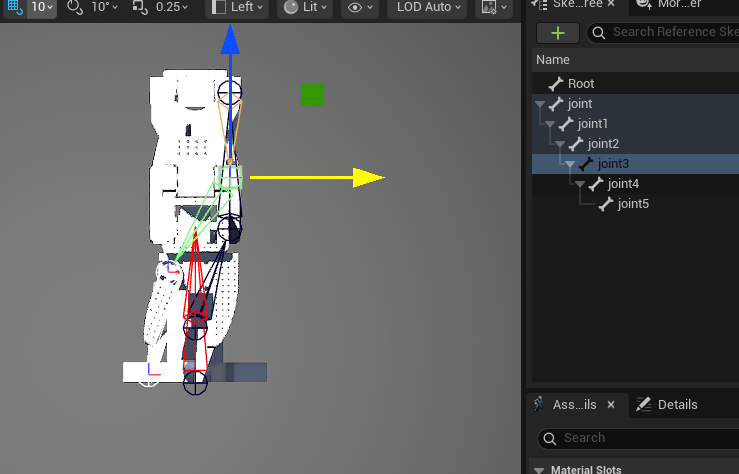This screenshot has height=474, width=739.
Task: Open scale snap 0.25 dropdown
Action: point(172,7)
